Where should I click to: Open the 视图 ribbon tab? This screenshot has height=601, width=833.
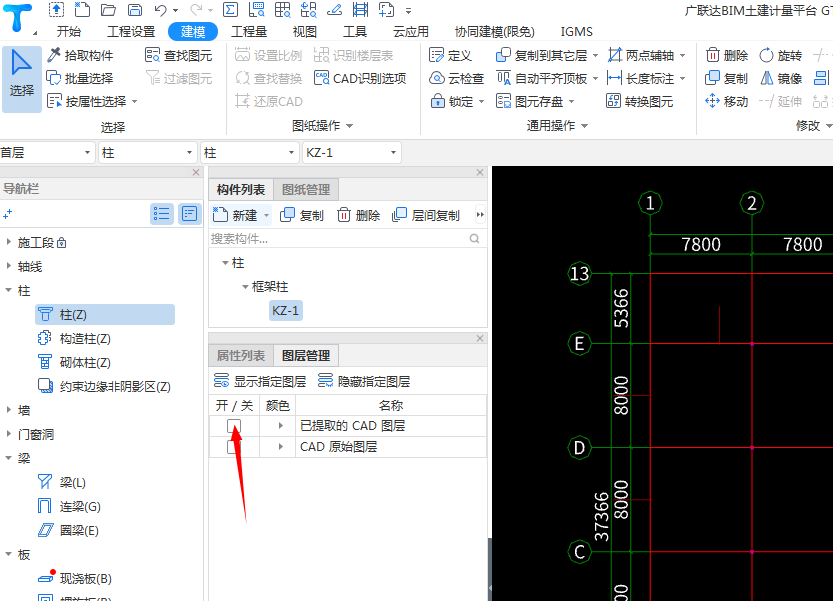pyautogui.click(x=304, y=31)
